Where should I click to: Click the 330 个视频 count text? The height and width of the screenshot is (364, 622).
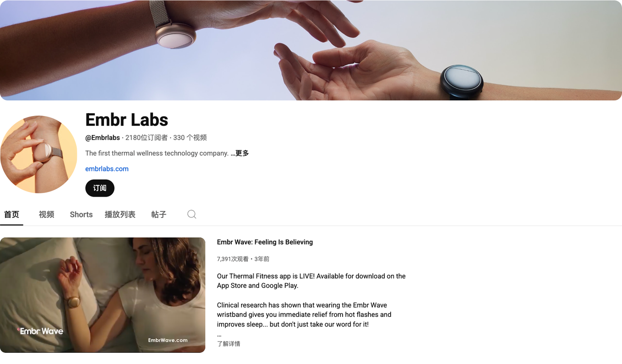[x=190, y=138]
